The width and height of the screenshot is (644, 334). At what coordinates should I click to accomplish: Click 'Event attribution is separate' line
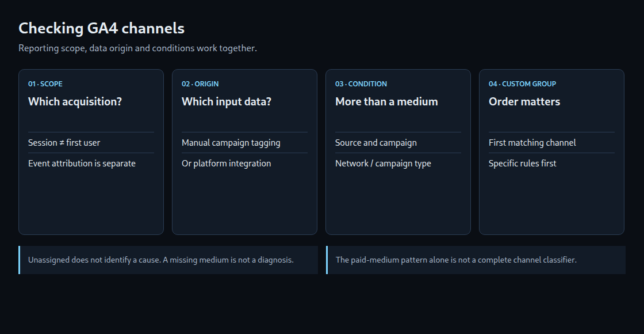click(x=82, y=164)
